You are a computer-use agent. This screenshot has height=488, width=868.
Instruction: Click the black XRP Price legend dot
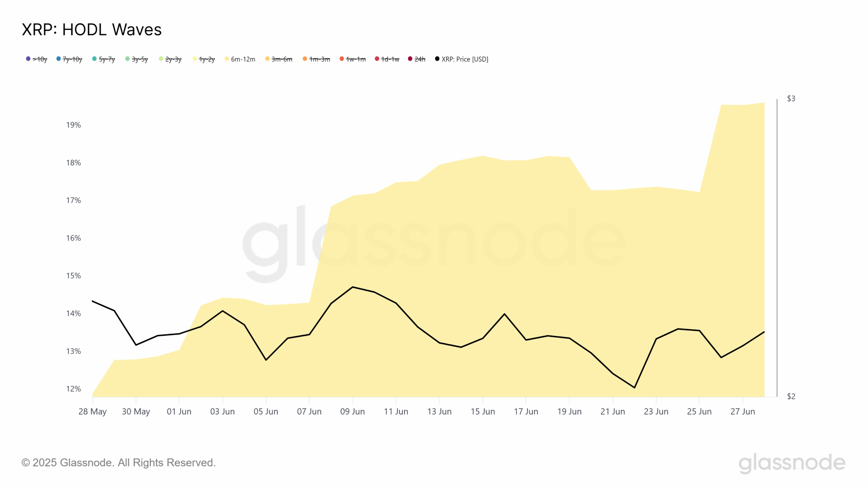coord(437,59)
